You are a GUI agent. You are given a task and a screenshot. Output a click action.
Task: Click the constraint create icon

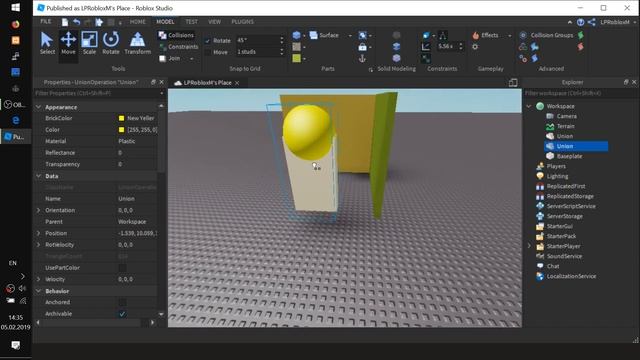426,36
